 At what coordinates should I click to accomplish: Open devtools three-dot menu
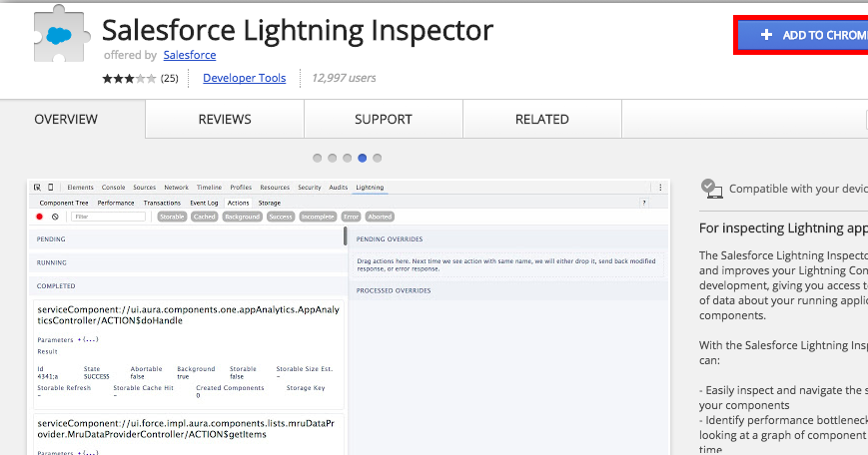click(x=660, y=188)
